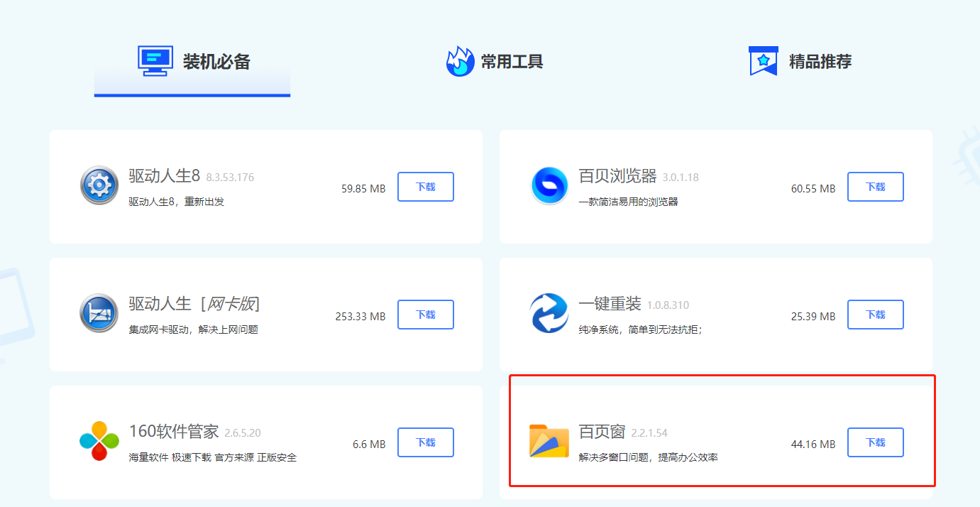Click the 驱动人生8 gear icon
Image resolution: width=980 pixels, height=507 pixels.
tap(99, 185)
